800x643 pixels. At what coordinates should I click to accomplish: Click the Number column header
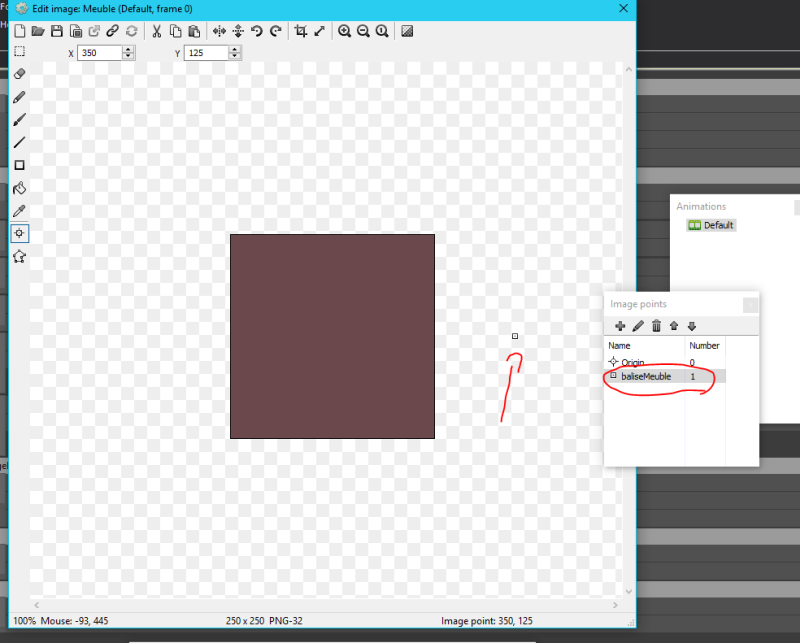[x=705, y=345]
